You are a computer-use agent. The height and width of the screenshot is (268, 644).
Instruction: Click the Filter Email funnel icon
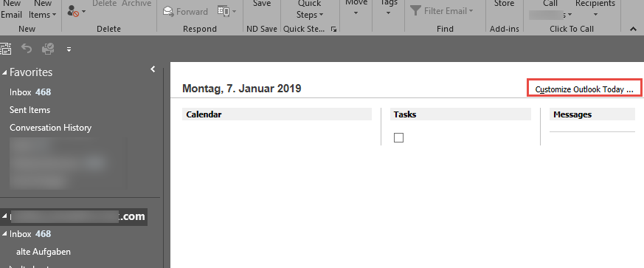coord(415,11)
